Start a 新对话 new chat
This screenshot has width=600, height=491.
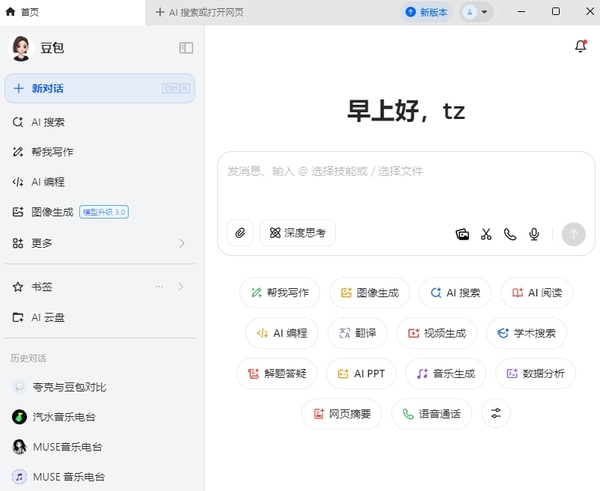click(x=100, y=88)
